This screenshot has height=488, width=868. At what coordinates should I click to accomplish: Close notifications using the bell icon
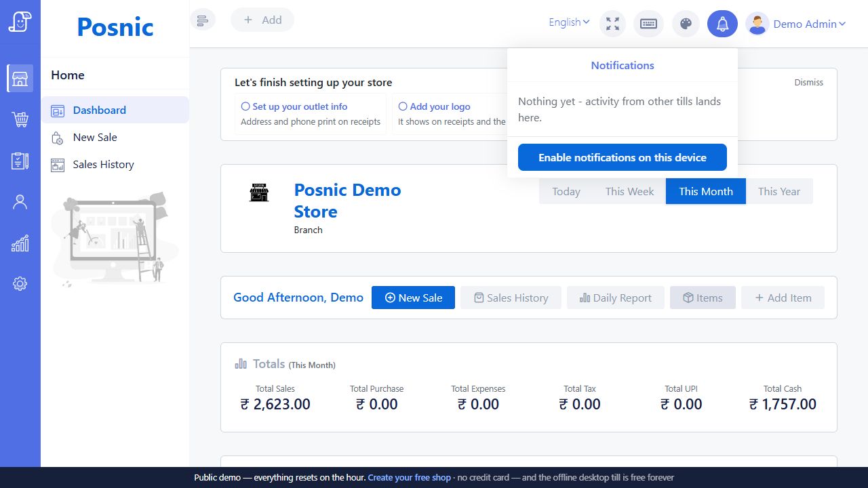click(723, 24)
